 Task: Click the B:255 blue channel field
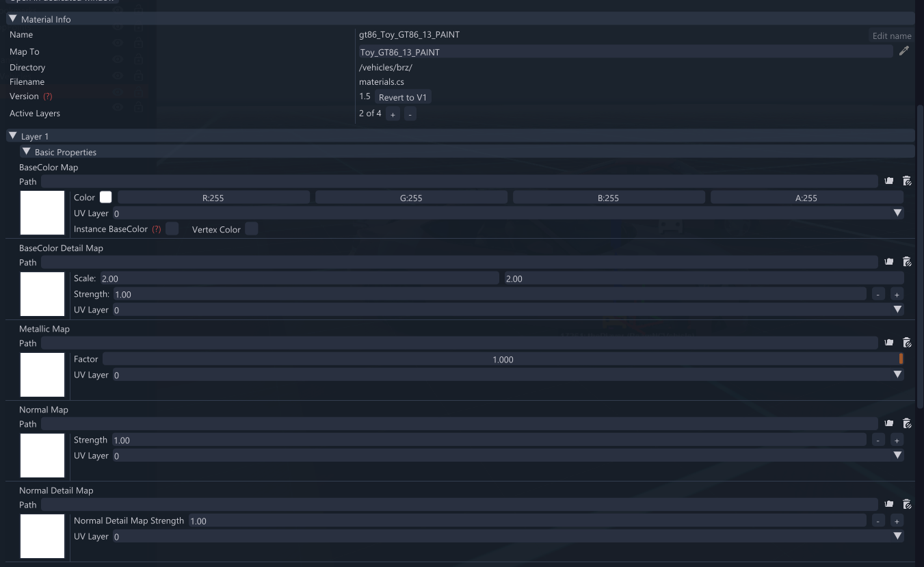[609, 198]
